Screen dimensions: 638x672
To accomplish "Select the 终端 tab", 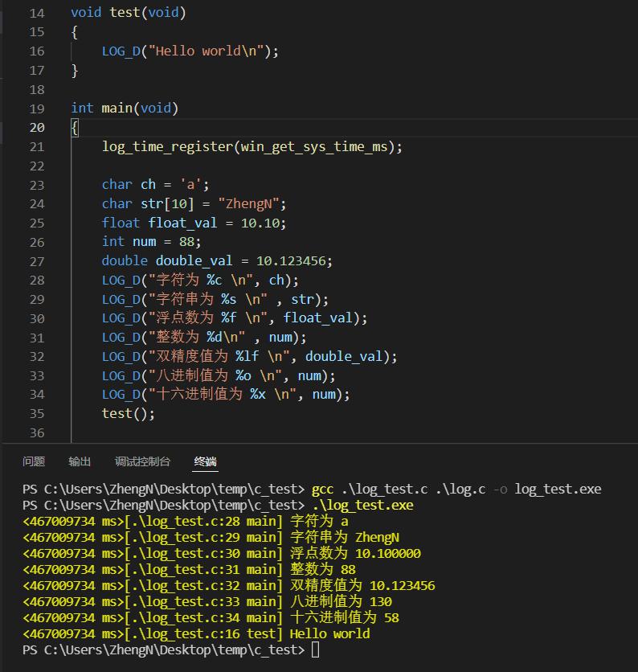I will coord(205,461).
